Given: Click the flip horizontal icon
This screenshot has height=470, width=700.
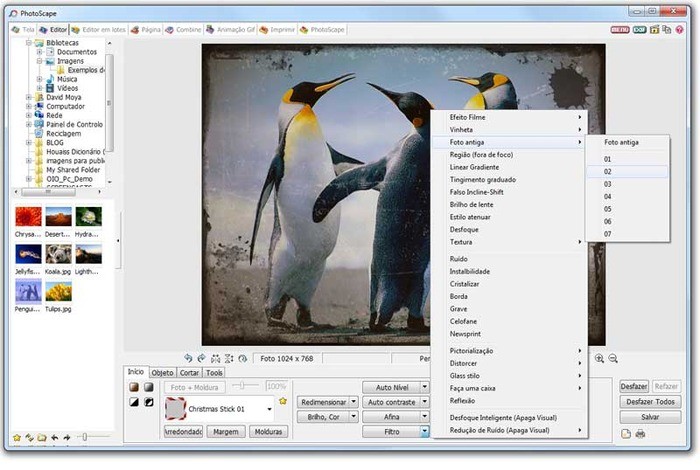Looking at the screenshot, I should pyautogui.click(x=216, y=358).
